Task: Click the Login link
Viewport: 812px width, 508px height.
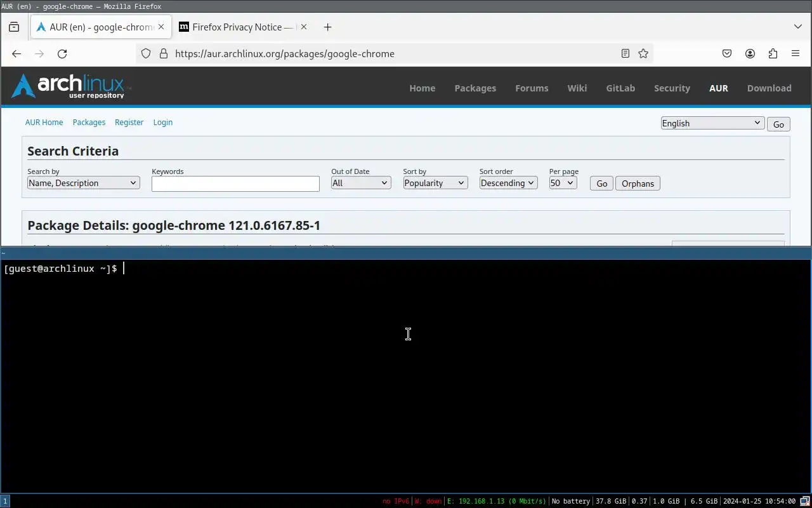Action: (163, 123)
